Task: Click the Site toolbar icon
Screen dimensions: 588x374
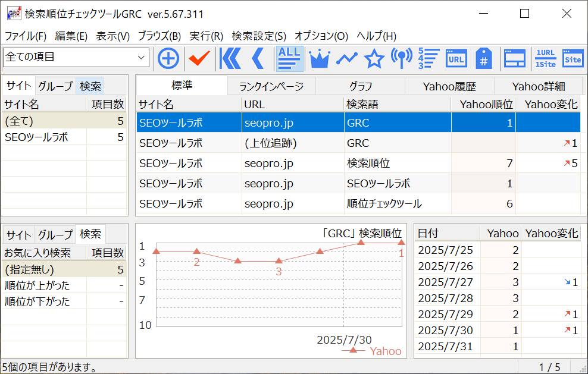Action: tap(573, 58)
